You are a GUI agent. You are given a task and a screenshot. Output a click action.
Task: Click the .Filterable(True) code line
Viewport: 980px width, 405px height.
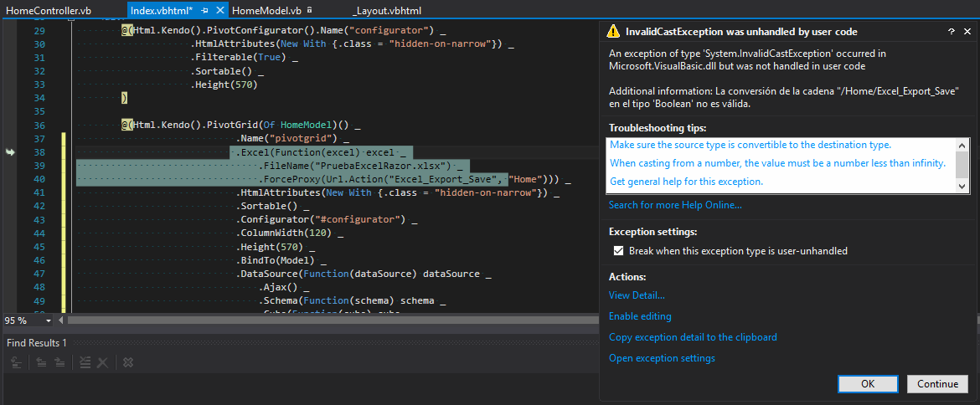[238, 58]
